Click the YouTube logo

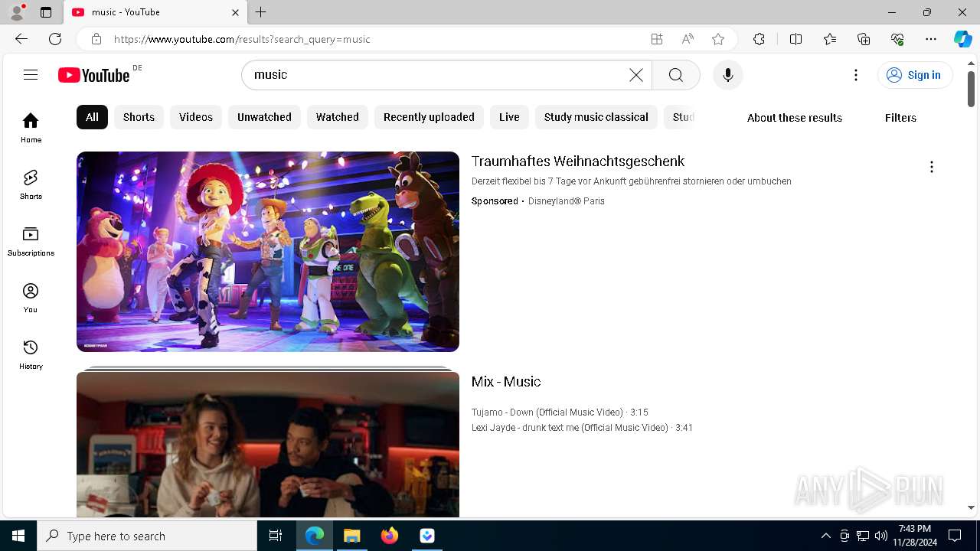click(94, 75)
